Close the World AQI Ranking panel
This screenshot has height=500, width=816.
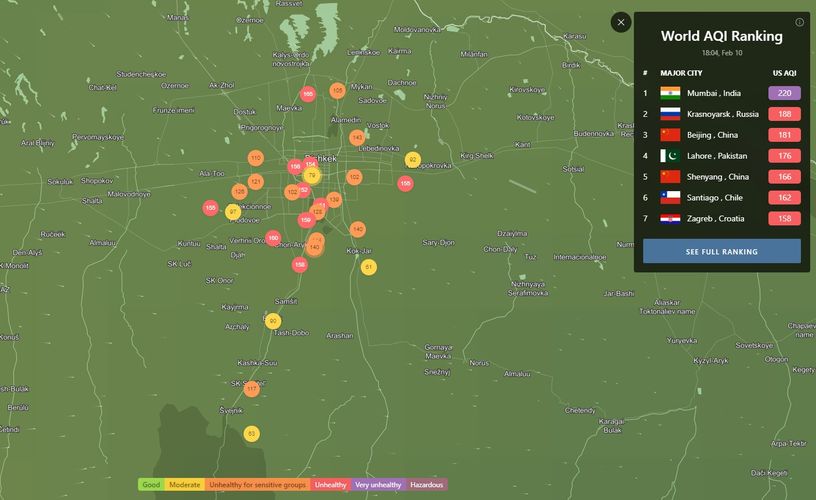(621, 22)
